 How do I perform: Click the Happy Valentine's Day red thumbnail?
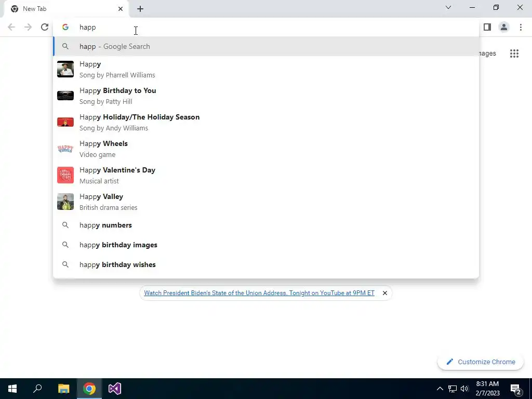point(65,175)
